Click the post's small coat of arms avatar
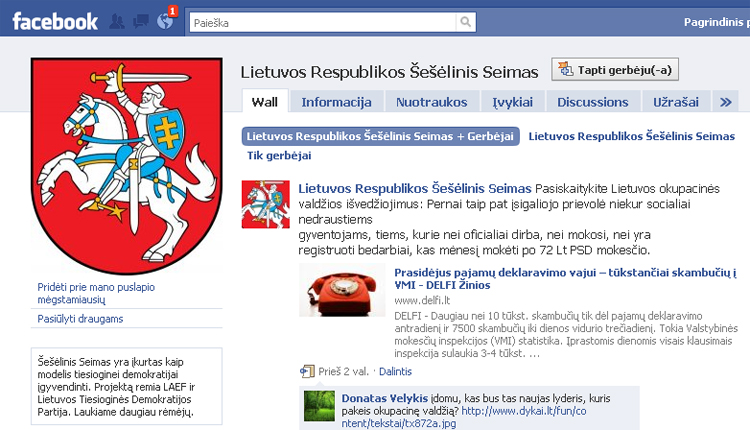This screenshot has width=750, height=430. (x=265, y=204)
